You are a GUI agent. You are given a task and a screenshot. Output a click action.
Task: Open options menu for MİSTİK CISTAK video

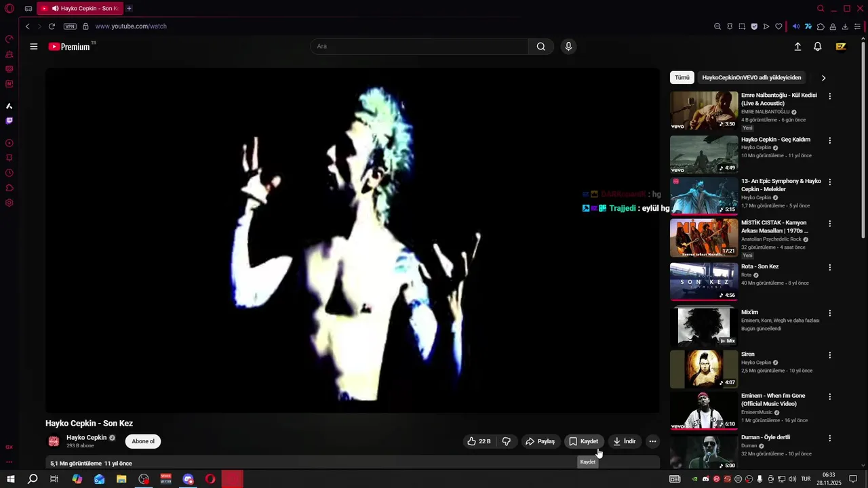(x=829, y=223)
